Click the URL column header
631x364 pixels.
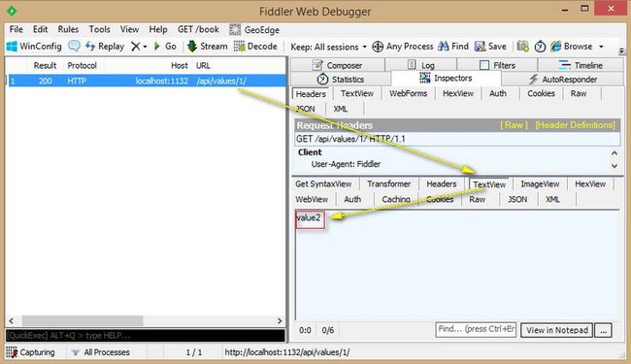point(203,65)
